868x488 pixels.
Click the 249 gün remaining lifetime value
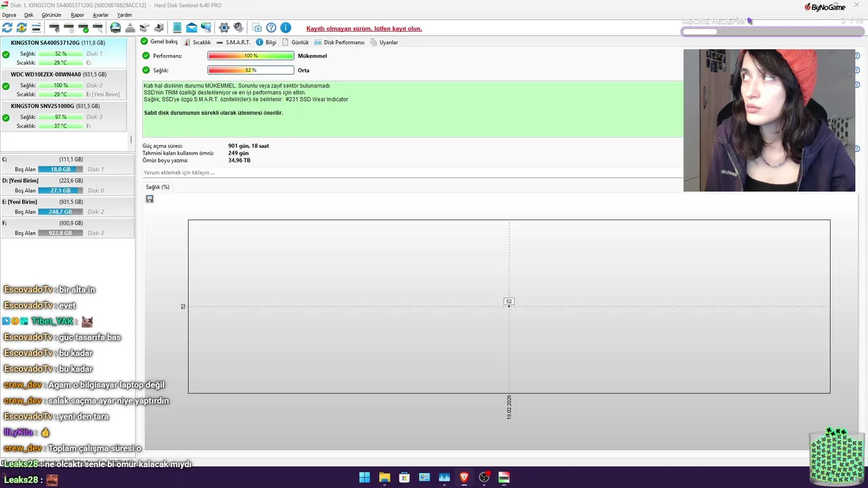239,153
